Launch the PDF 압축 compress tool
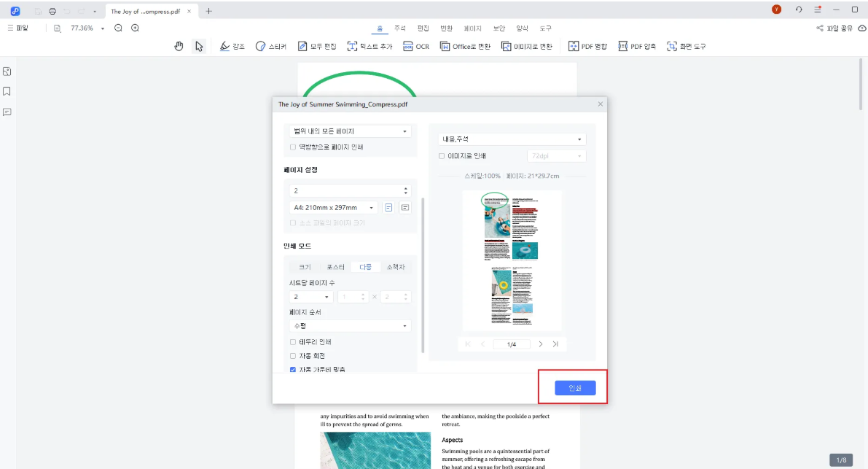This screenshot has width=868, height=469. [x=637, y=47]
